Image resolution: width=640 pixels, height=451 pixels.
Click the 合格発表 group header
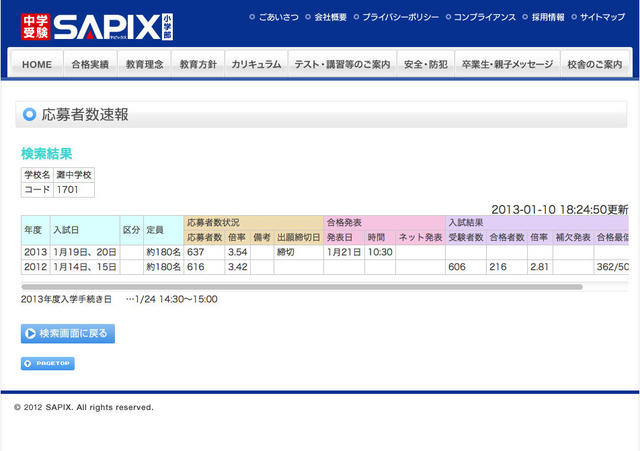[384, 223]
